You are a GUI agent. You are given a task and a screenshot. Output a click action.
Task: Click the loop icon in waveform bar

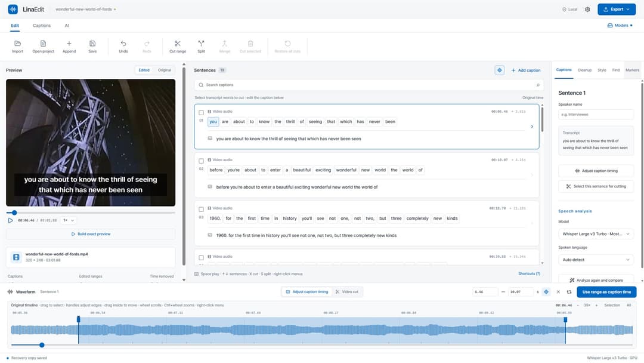click(569, 292)
